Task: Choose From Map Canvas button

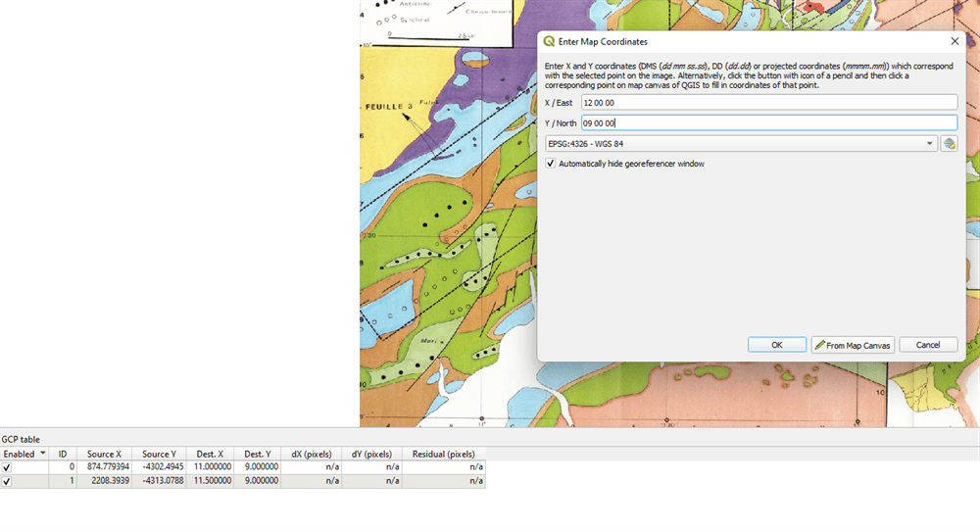Action: pos(853,345)
